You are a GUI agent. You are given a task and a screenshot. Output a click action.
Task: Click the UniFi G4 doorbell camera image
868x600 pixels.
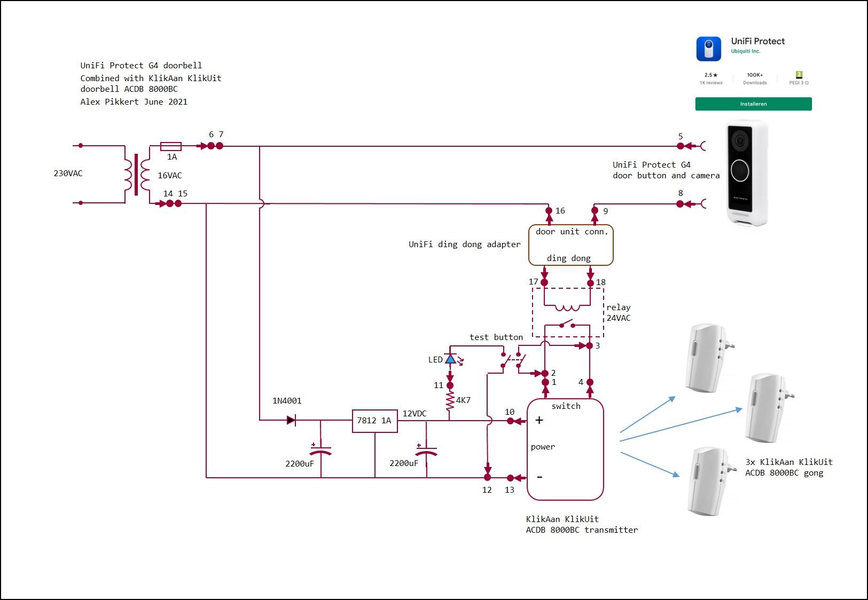747,173
